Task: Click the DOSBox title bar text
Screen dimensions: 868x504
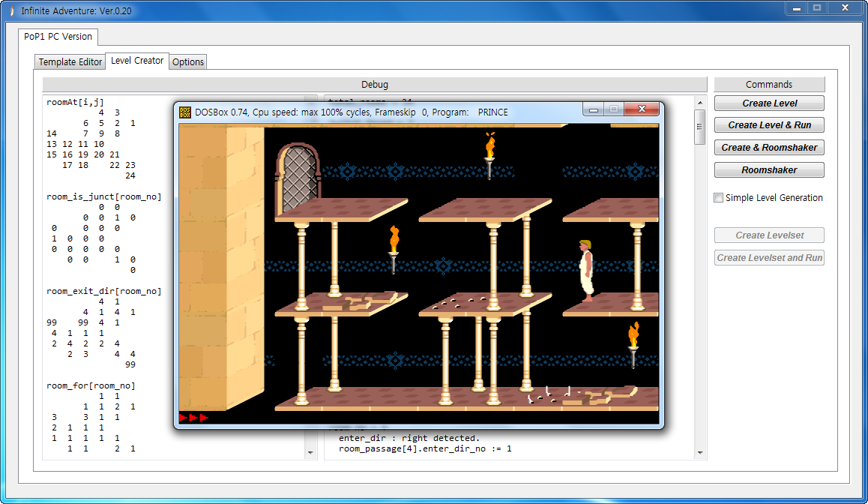Action: coord(351,112)
